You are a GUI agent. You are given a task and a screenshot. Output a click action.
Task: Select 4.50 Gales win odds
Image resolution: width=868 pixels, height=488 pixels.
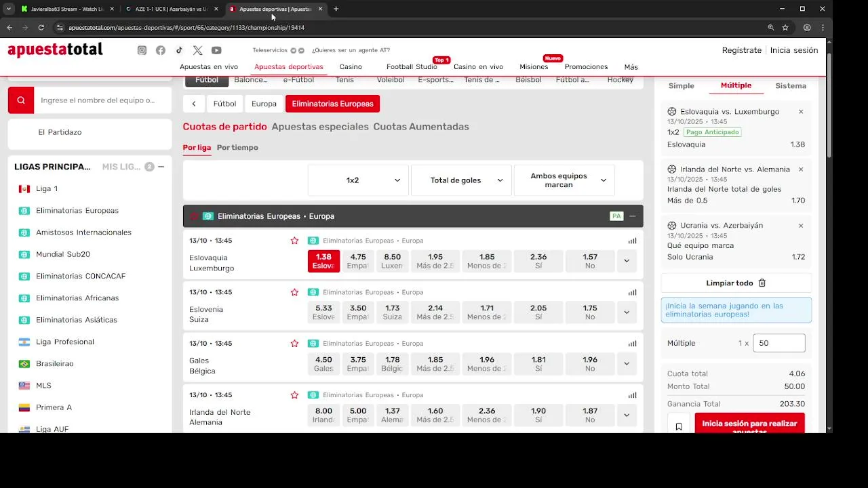pyautogui.click(x=323, y=364)
